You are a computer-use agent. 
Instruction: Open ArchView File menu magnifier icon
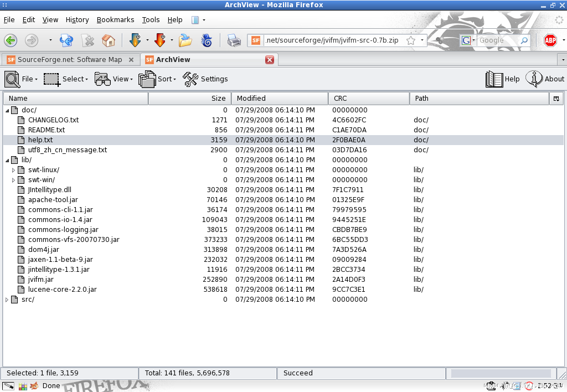pyautogui.click(x=12, y=79)
